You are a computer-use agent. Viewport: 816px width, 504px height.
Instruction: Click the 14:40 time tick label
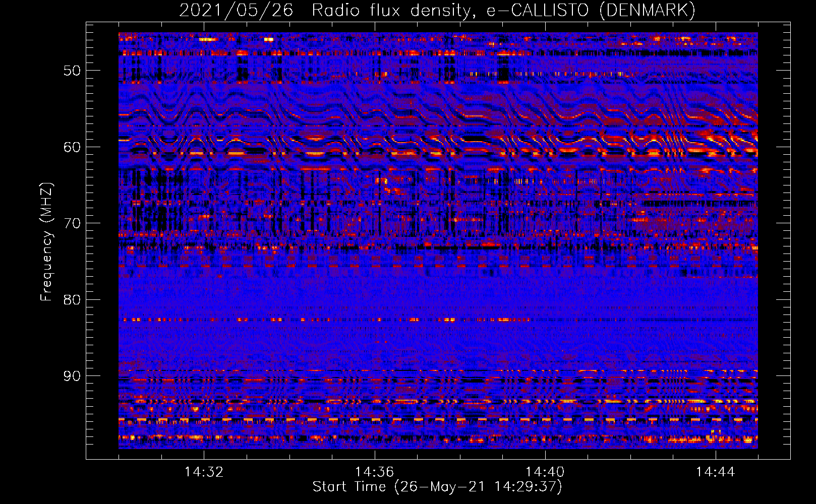(x=545, y=472)
